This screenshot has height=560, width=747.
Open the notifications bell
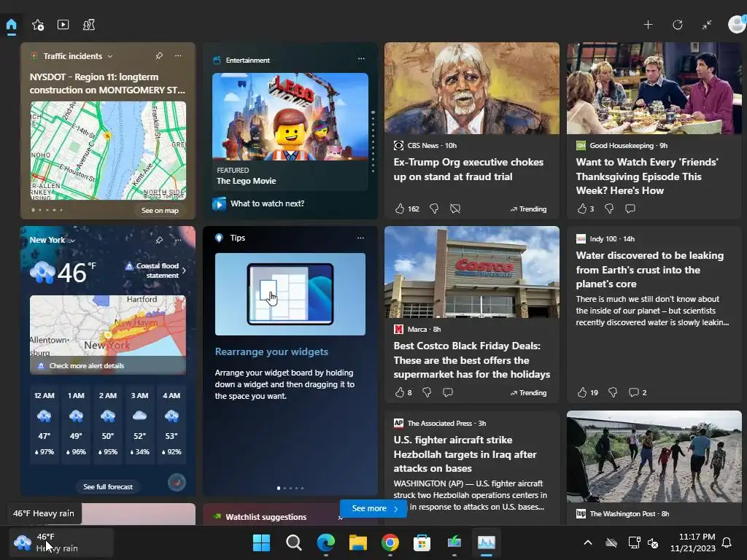tap(727, 542)
